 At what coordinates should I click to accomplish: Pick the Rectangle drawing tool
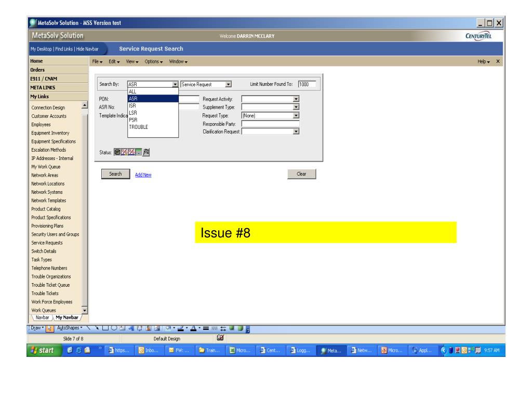[105, 328]
